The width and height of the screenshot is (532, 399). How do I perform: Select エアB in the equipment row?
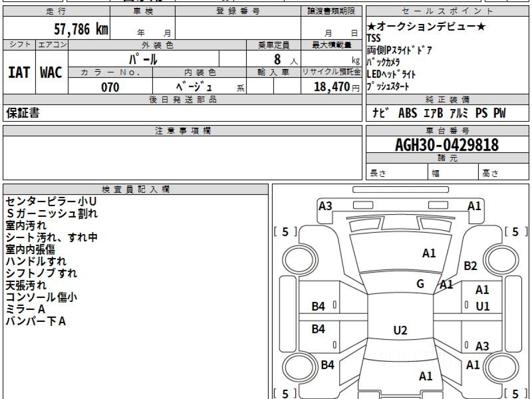433,113
